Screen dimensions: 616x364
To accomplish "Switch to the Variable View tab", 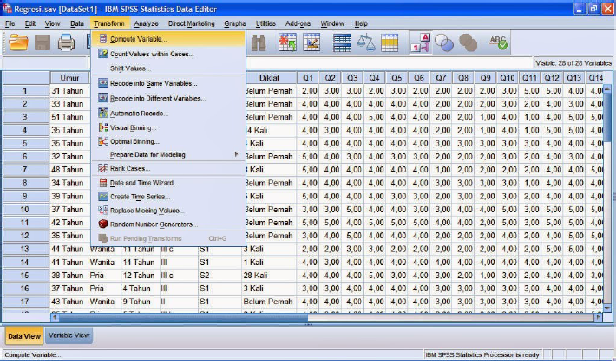I will (69, 335).
